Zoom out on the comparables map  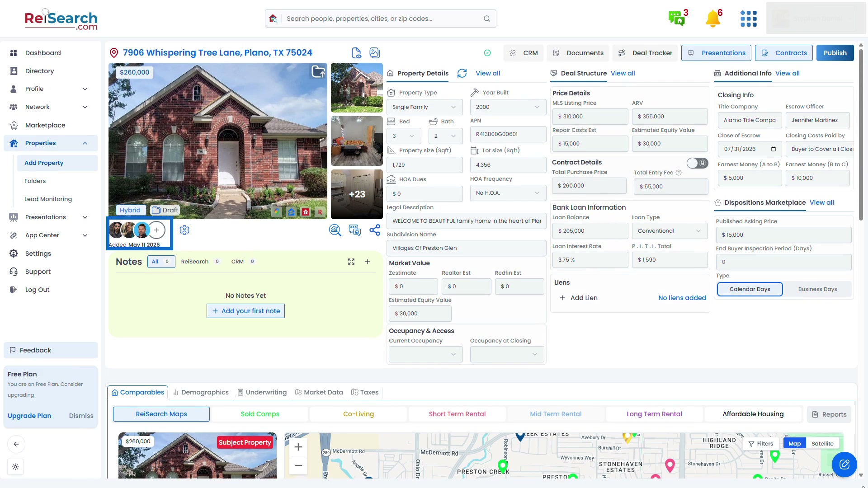(x=298, y=465)
